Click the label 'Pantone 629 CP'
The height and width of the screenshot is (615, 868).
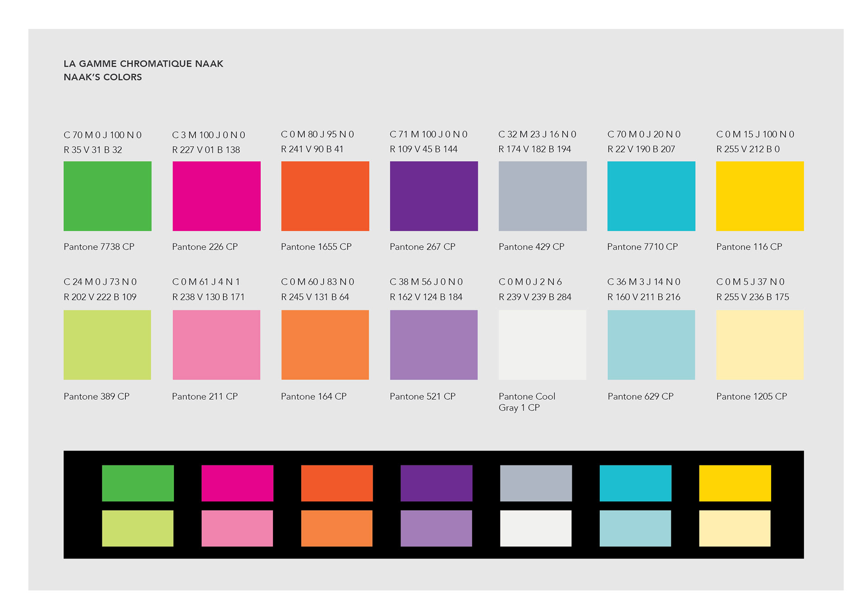pos(640,397)
